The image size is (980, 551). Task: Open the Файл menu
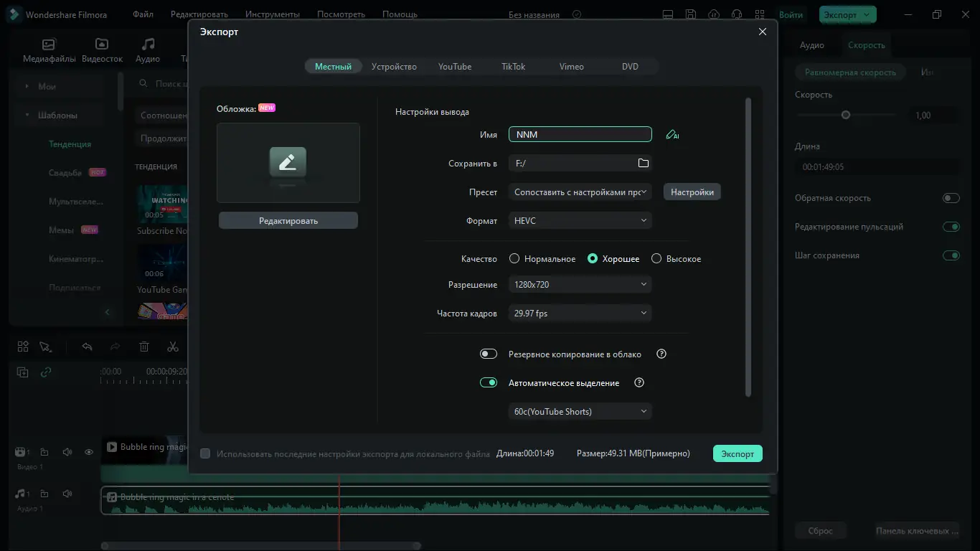(143, 14)
